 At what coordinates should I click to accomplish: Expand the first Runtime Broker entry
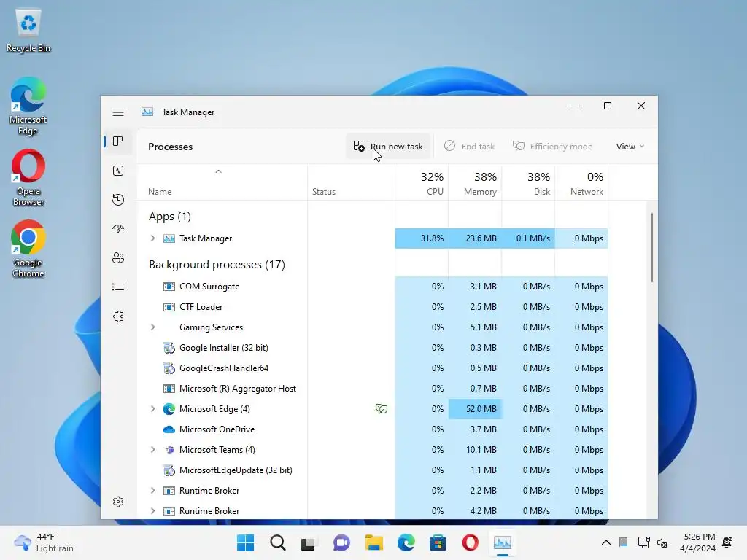pyautogui.click(x=152, y=491)
